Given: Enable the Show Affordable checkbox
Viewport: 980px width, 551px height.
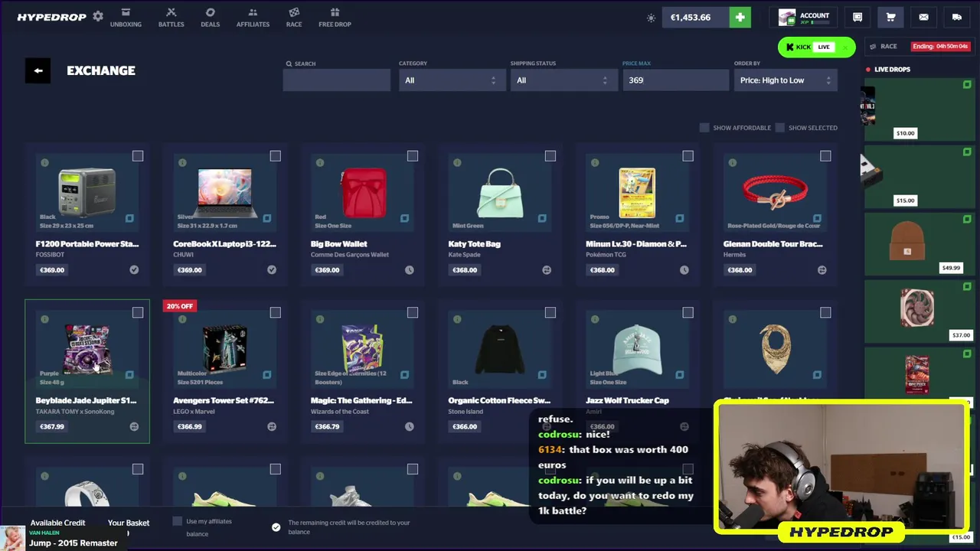Looking at the screenshot, I should 704,128.
